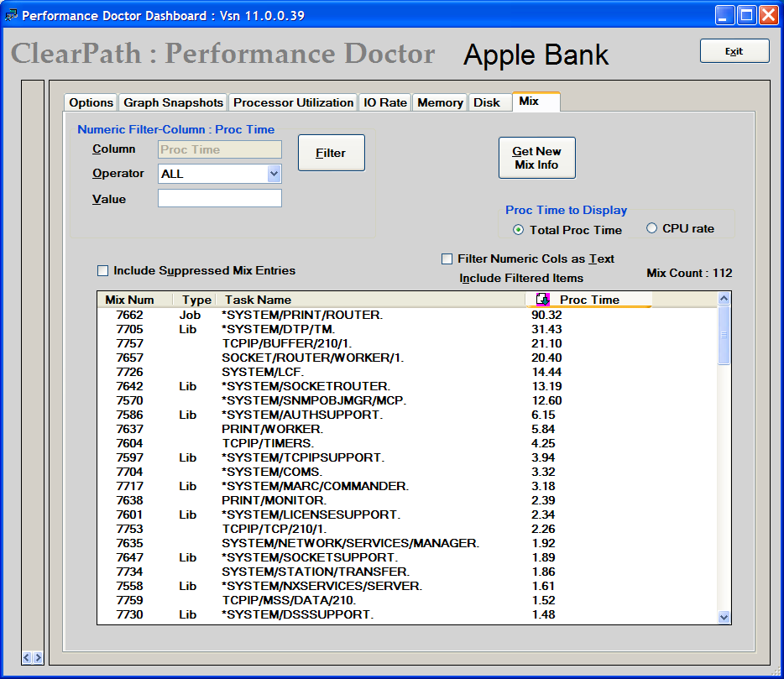The height and width of the screenshot is (679, 784).
Task: Select the *SYSTEM/DTP/TM. row
Action: point(407,329)
